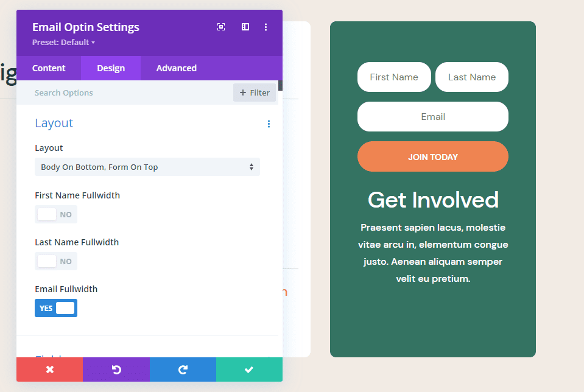Switch to the Content tab

(x=49, y=68)
